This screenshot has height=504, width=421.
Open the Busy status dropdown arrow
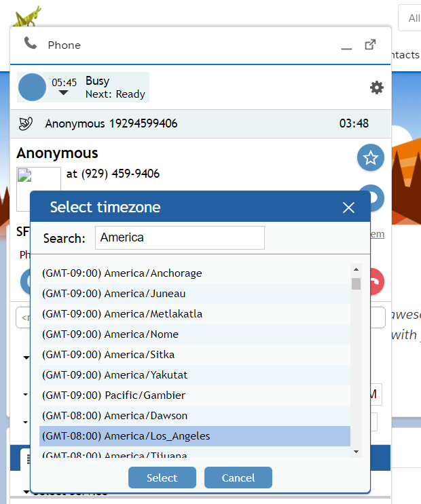[x=63, y=93]
